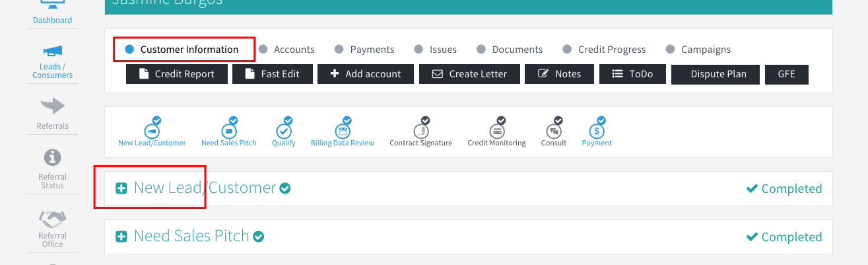The image size is (868, 265).
Task: Click the Fast Edit button
Action: click(273, 74)
